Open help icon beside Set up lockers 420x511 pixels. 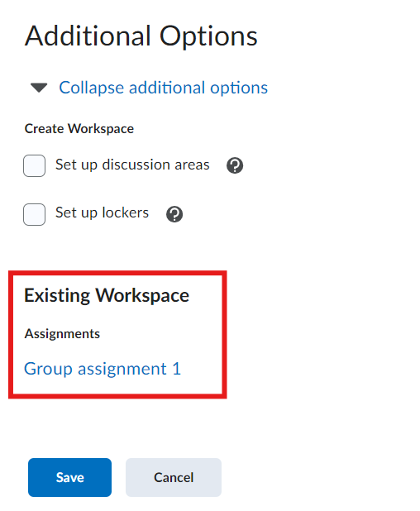click(x=174, y=214)
